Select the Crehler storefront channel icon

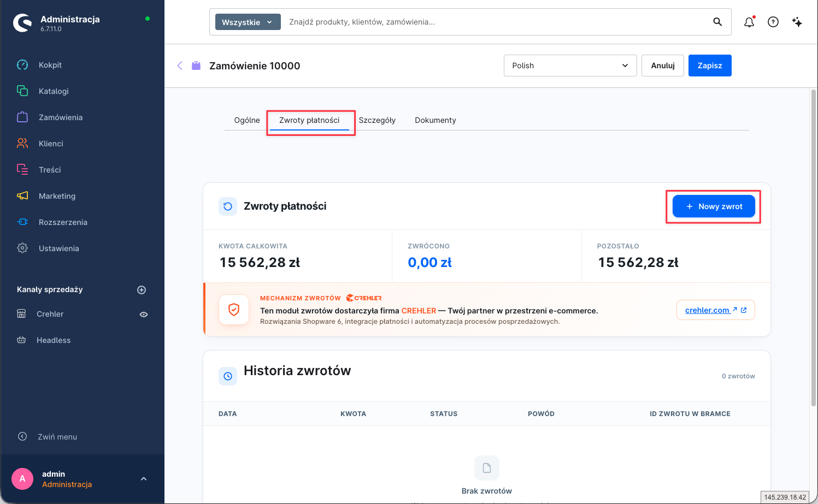(21, 314)
